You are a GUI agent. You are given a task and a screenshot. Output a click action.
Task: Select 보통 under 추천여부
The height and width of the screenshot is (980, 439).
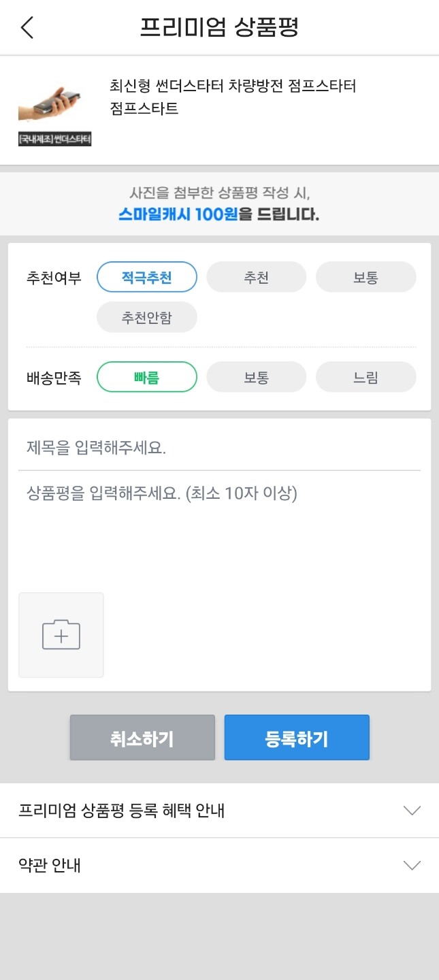pos(365,276)
